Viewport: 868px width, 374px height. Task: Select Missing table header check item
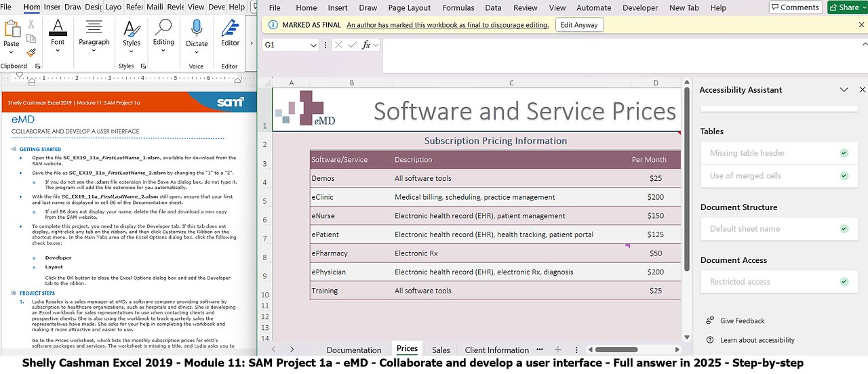pos(778,153)
